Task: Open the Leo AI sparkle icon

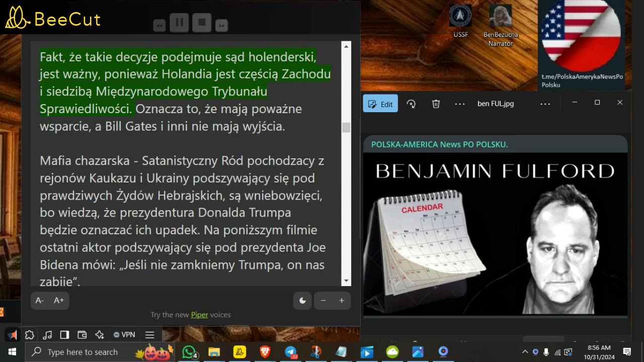Action: (x=100, y=335)
